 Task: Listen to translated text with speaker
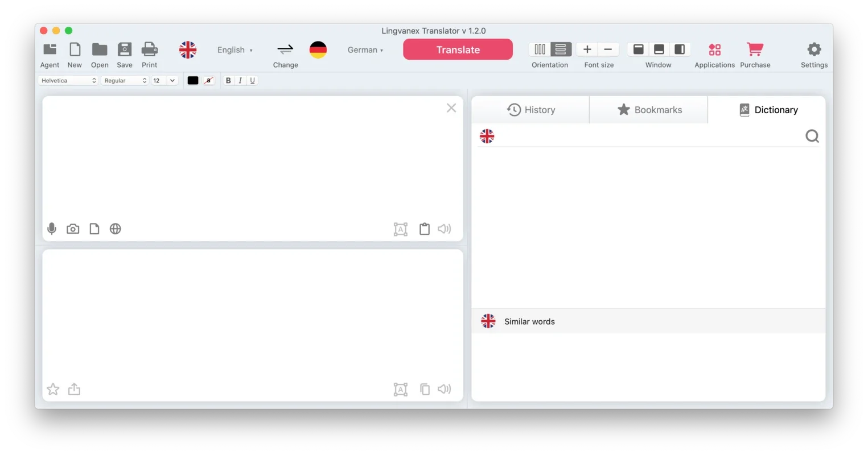pos(444,389)
